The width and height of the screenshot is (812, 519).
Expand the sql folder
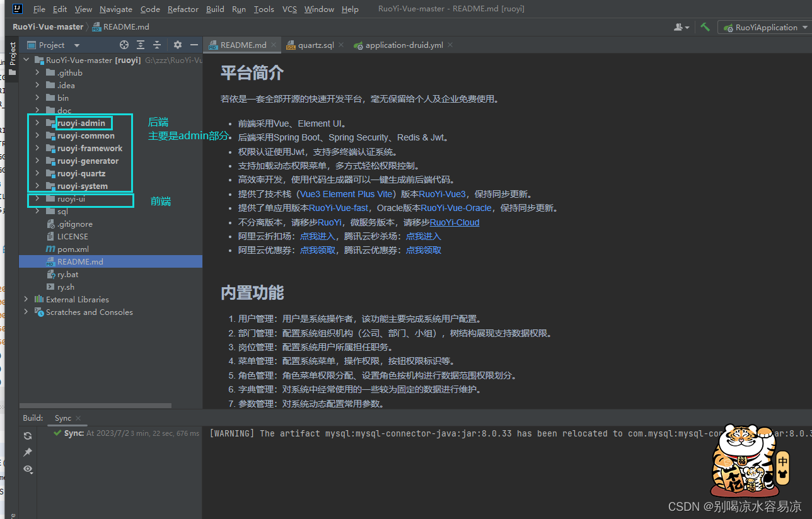(37, 211)
